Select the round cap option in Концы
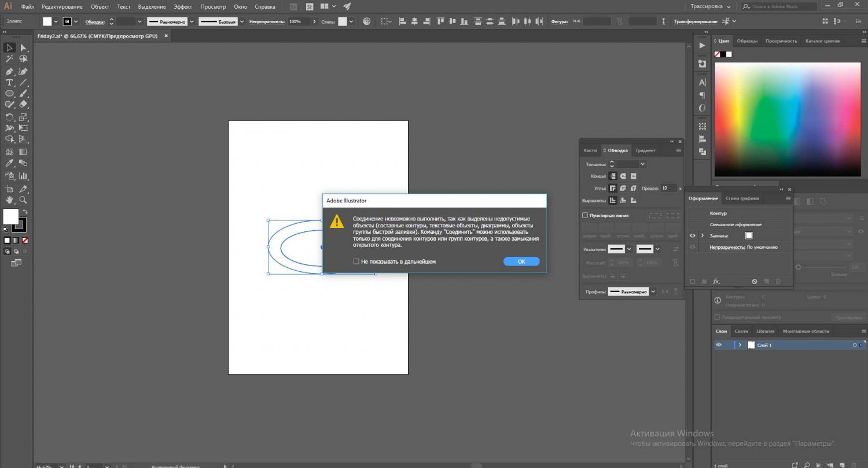The height and width of the screenshot is (468, 868). click(x=623, y=176)
